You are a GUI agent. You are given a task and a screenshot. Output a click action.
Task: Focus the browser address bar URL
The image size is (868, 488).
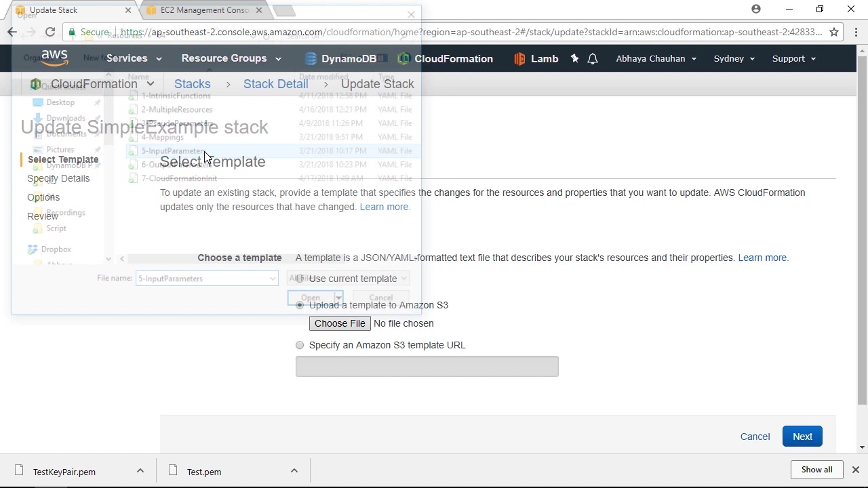[471, 32]
